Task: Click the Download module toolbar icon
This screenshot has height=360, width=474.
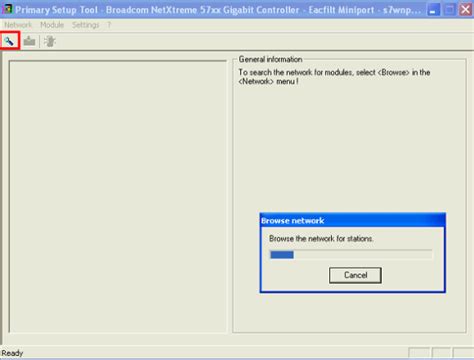Action: [x=29, y=41]
